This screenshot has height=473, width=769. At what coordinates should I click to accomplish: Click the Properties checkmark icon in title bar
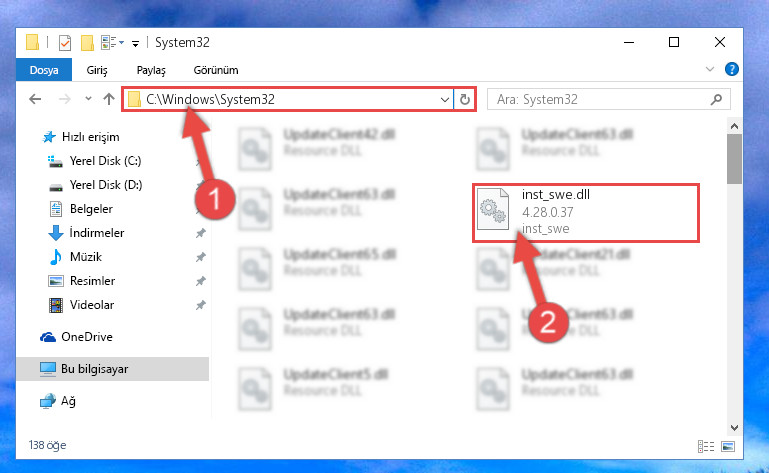click(x=65, y=43)
